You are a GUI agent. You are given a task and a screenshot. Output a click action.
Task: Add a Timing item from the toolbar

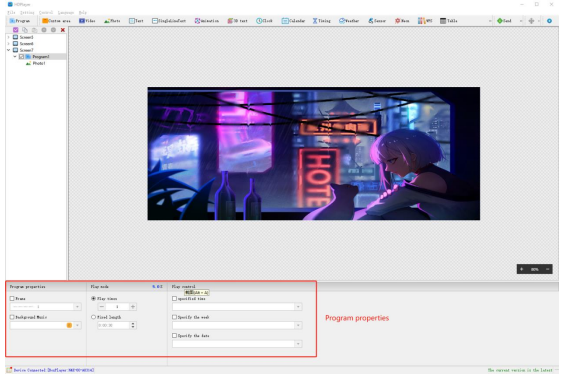coord(322,21)
